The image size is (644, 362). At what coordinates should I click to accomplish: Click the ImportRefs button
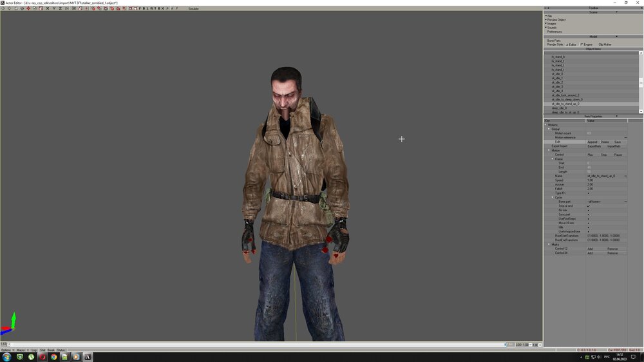click(614, 146)
